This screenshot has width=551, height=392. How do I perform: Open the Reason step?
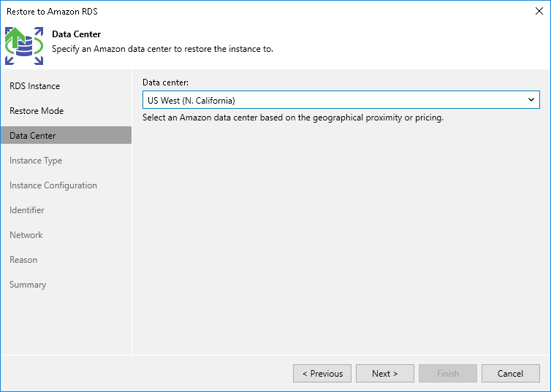(x=23, y=260)
